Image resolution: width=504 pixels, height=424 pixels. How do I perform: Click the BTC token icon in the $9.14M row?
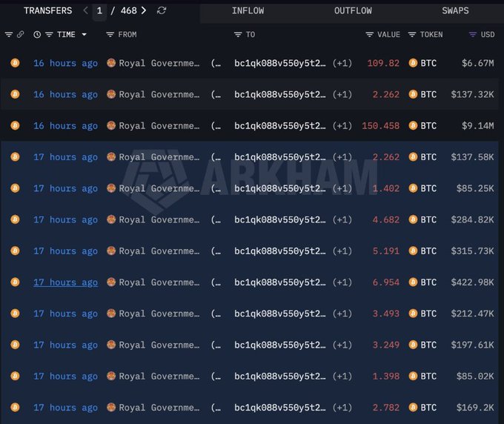click(413, 125)
